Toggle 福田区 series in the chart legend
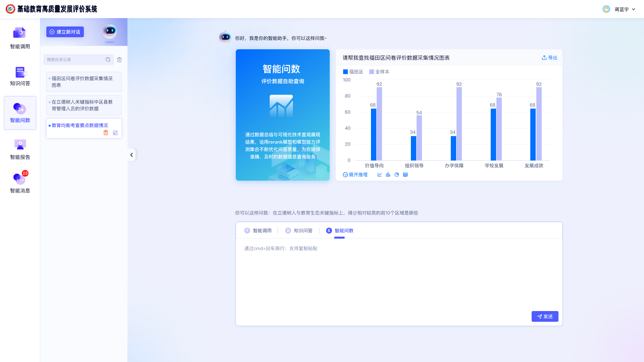 353,71
